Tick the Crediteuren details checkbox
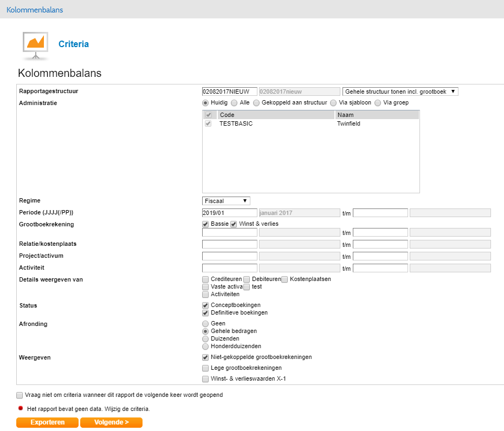Screen dimensions: 504x431 point(205,279)
